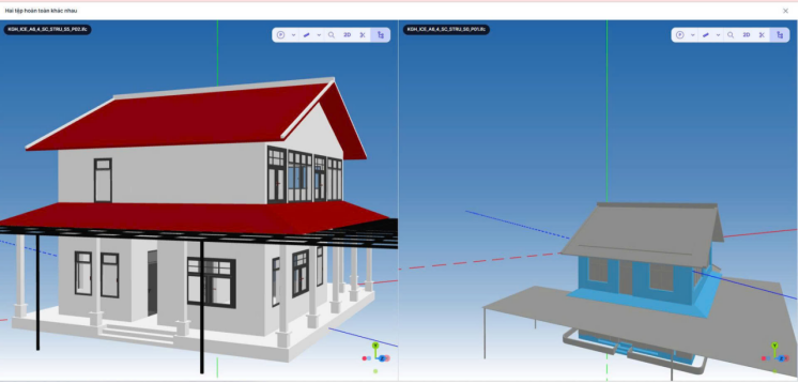Activate the section cut scissors in left viewer
The image size is (799, 383).
point(363,35)
